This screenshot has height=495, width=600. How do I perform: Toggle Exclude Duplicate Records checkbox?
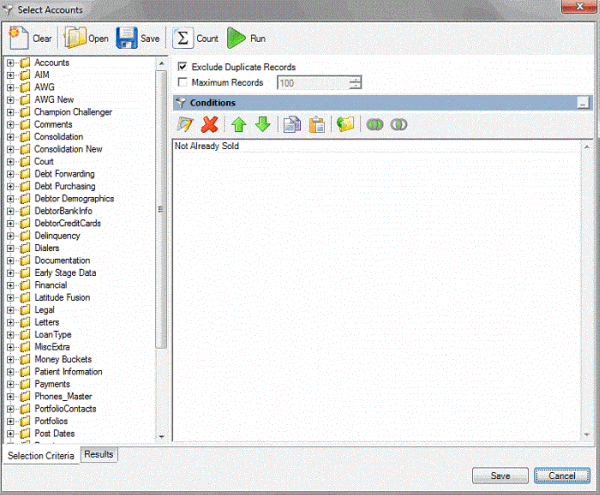(x=183, y=67)
